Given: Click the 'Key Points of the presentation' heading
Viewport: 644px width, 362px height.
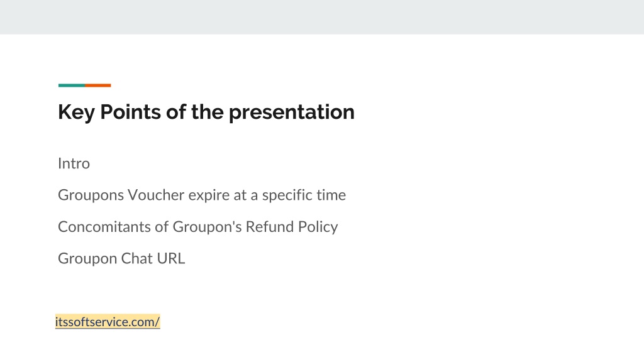Looking at the screenshot, I should point(206,112).
